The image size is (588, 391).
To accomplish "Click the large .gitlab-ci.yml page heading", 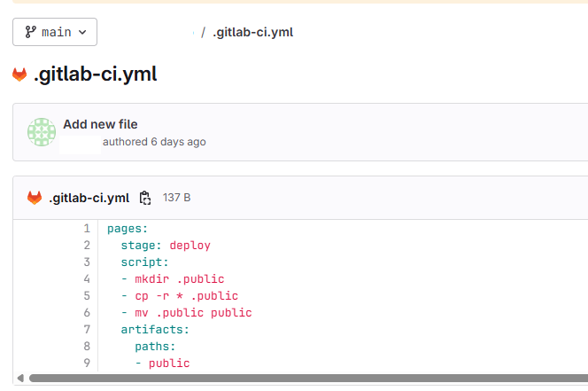I will click(96, 74).
